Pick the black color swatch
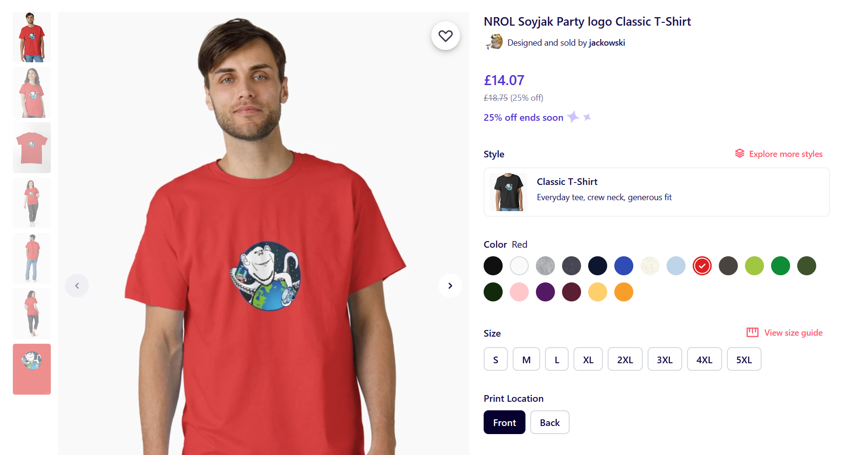 [x=493, y=266]
